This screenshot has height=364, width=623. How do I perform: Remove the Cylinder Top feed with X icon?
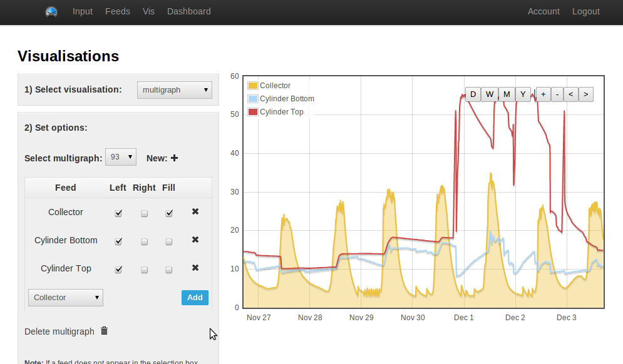click(195, 268)
